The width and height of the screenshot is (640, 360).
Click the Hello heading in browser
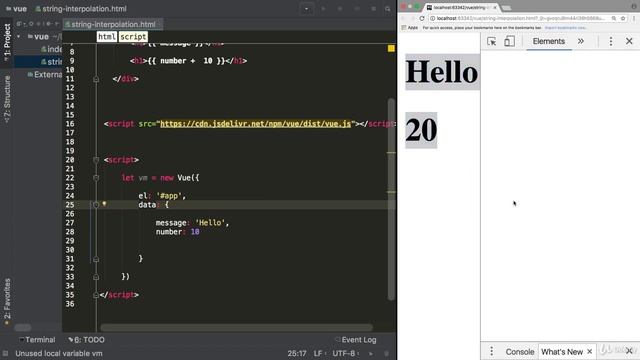coord(441,71)
